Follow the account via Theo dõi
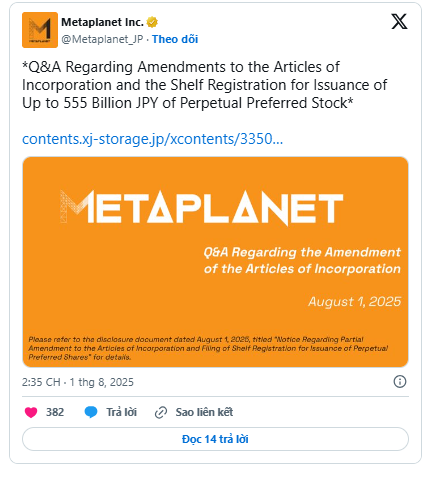This screenshot has height=477, width=429. pyautogui.click(x=175, y=39)
